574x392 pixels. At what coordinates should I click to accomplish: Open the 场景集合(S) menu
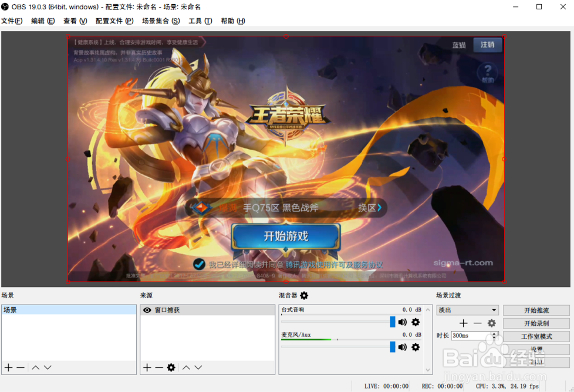(x=161, y=21)
